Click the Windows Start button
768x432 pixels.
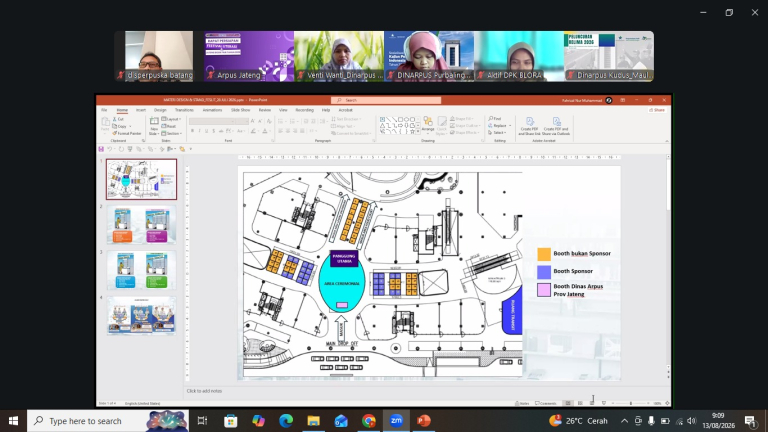(x=13, y=421)
